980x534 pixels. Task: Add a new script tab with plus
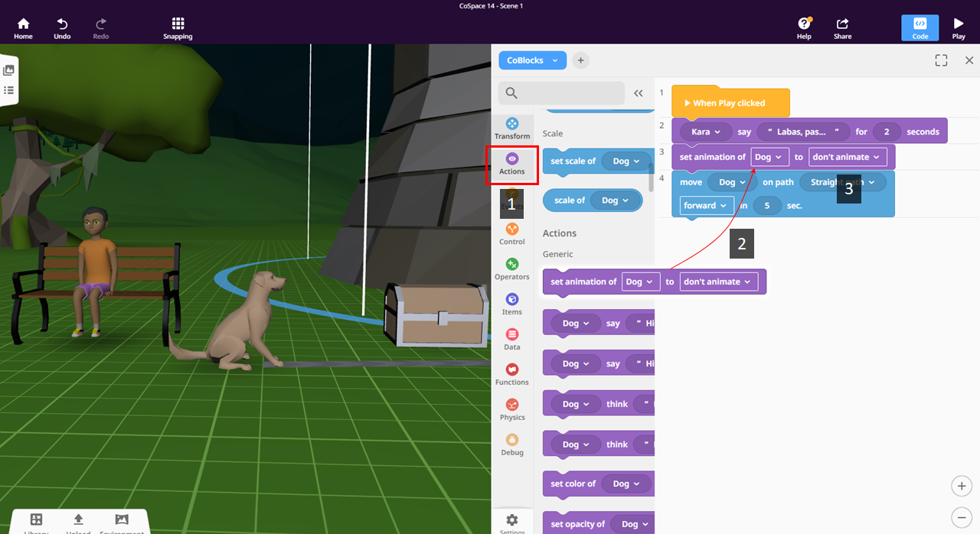pyautogui.click(x=580, y=60)
